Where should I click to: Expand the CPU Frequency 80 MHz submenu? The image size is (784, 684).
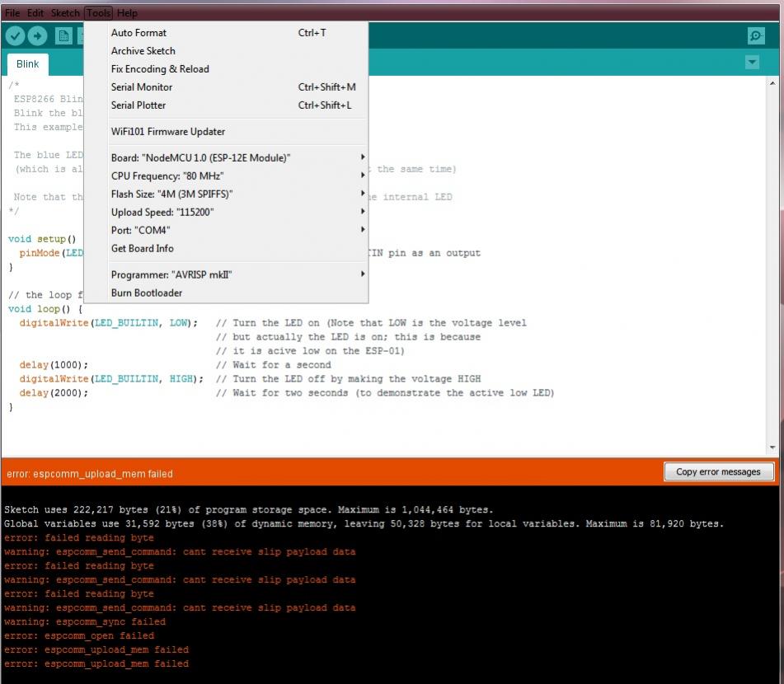(167, 176)
